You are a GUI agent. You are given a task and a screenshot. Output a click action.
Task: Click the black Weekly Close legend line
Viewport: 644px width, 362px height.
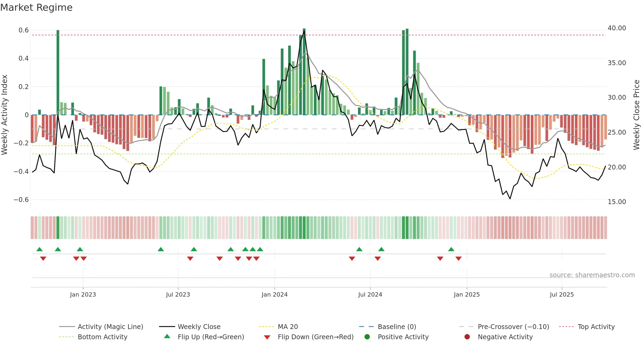(x=167, y=327)
